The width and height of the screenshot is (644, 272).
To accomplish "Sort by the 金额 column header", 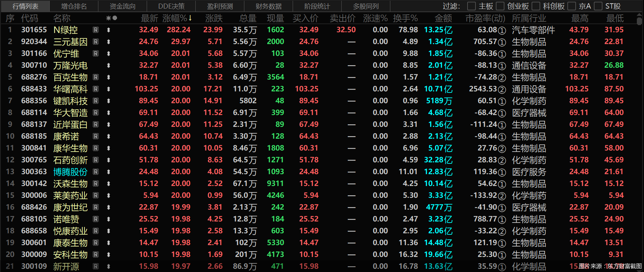I will pyautogui.click(x=443, y=18).
